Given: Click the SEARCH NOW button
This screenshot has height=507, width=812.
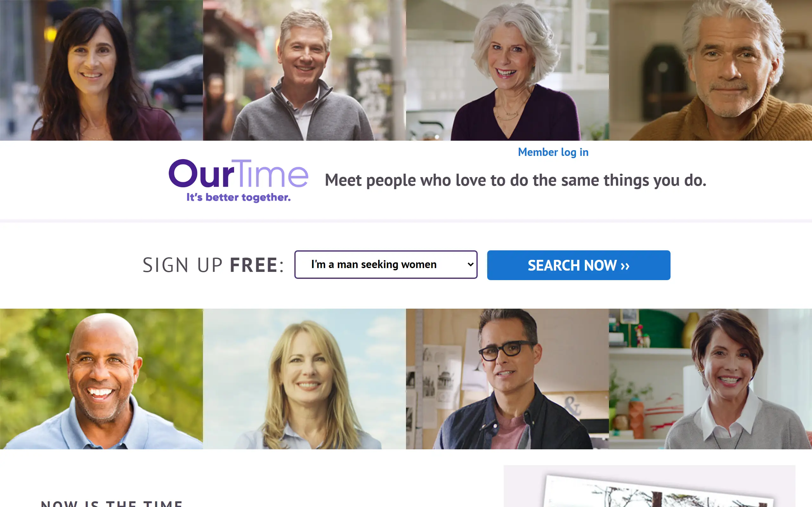Looking at the screenshot, I should (x=579, y=265).
